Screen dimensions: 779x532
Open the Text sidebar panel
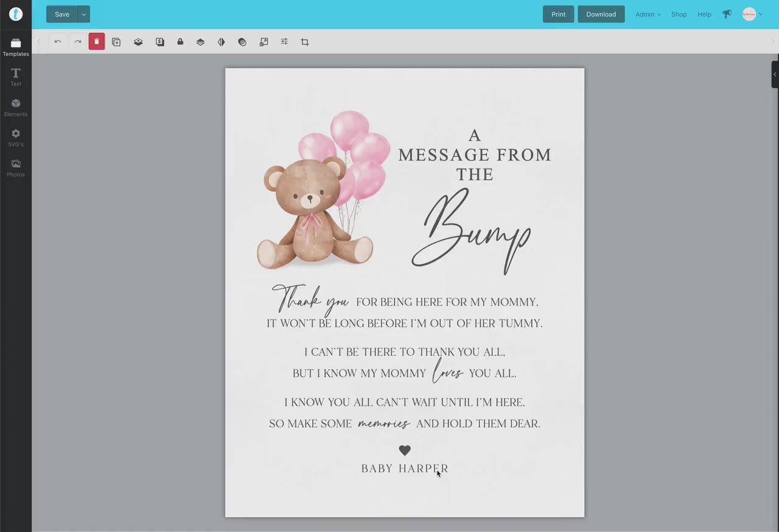16,77
